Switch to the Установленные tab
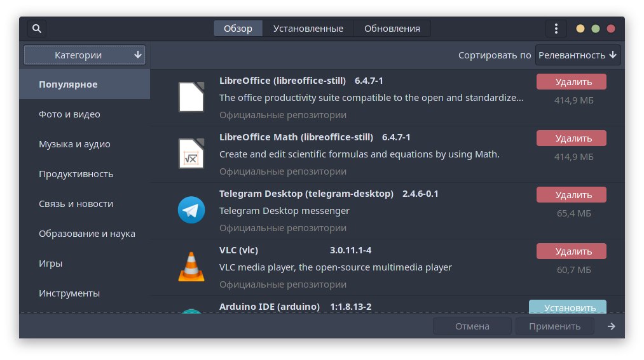This screenshot has height=360, width=644. click(308, 29)
